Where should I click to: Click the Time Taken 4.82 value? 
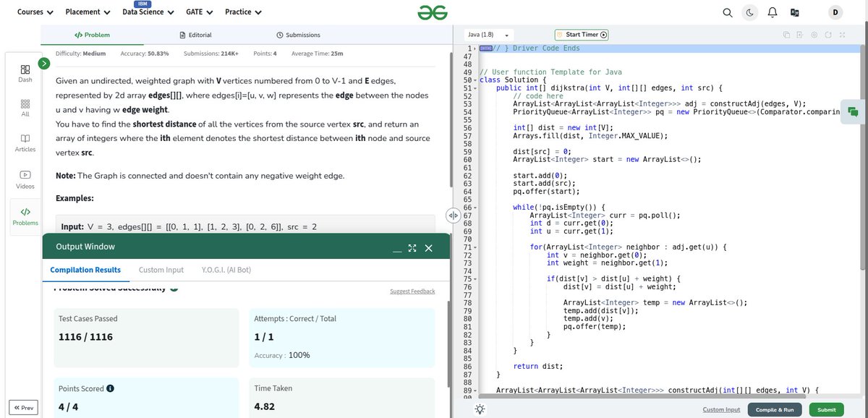point(265,407)
